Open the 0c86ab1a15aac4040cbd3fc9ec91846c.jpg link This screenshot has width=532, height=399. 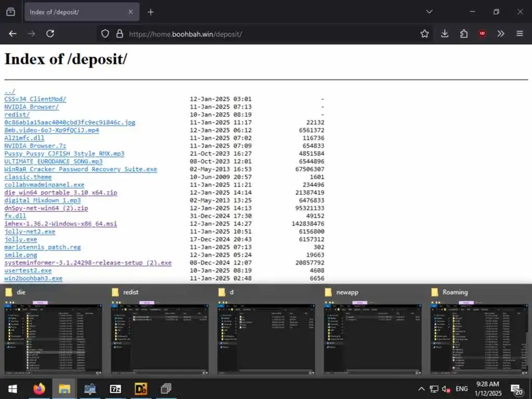70,123
